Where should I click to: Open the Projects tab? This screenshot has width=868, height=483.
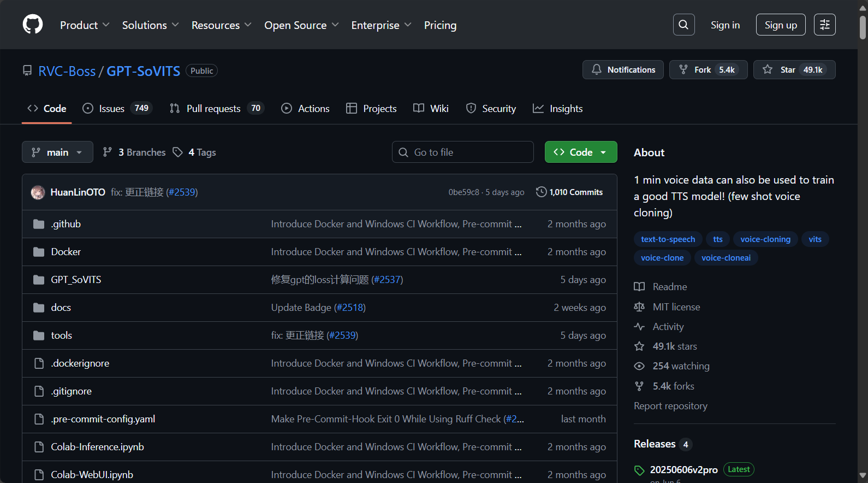tap(371, 109)
